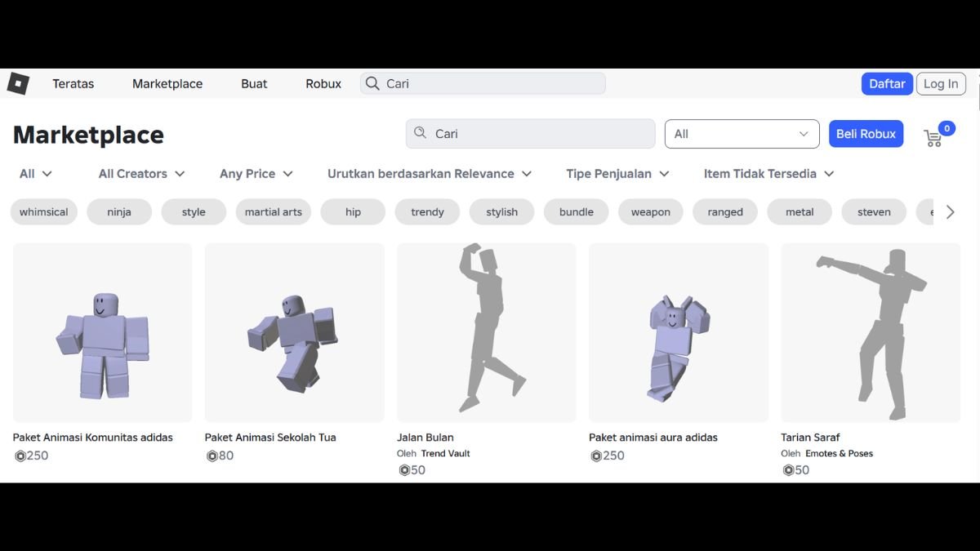This screenshot has height=551, width=980.
Task: Expand the Any Price dropdown
Action: pos(256,174)
